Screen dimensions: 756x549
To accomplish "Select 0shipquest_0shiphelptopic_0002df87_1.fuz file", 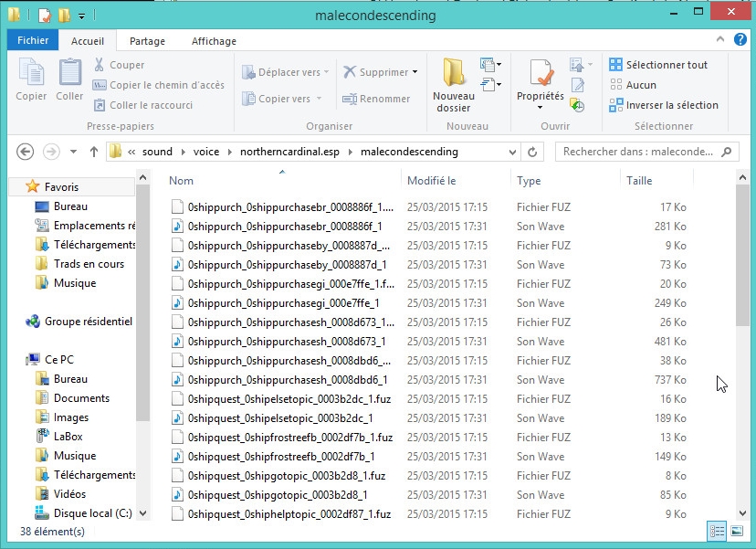I will coord(289,514).
